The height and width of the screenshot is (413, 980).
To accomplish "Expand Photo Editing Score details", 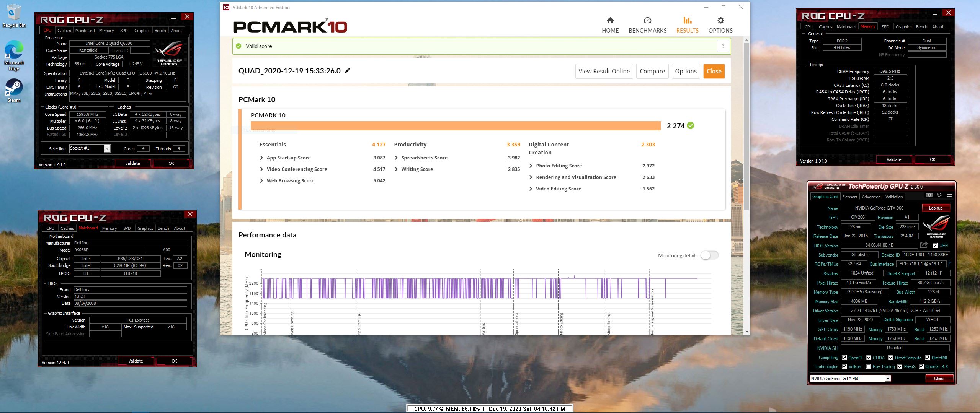I will click(531, 166).
